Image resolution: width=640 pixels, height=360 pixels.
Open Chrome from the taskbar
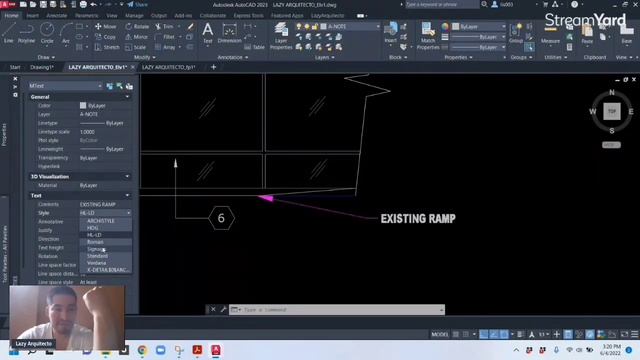pyautogui.click(x=142, y=350)
